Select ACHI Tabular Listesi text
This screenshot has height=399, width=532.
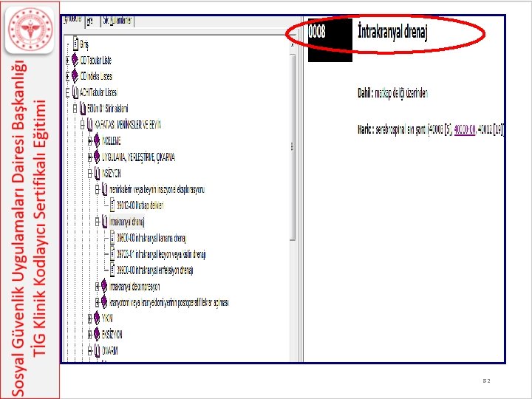tap(99, 92)
